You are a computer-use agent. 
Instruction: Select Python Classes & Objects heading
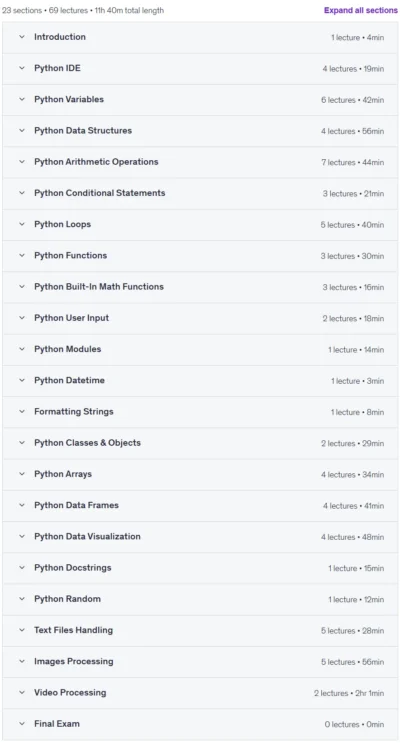[x=87, y=443]
